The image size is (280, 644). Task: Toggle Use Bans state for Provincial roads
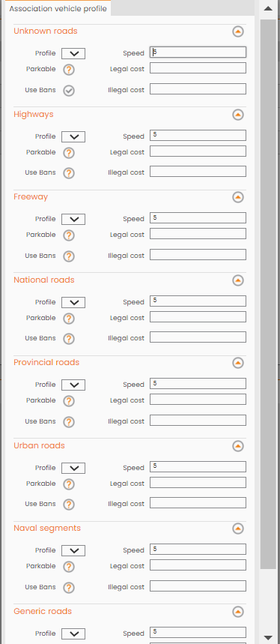69,422
